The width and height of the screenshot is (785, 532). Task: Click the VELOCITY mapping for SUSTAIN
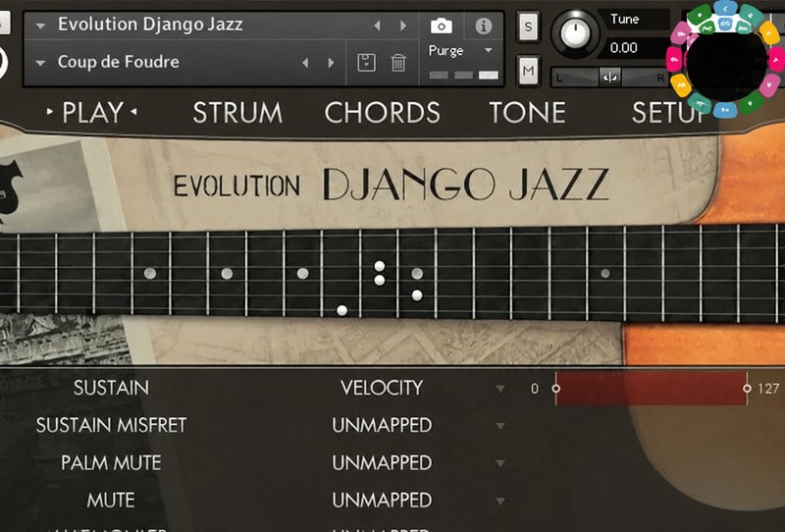point(382,388)
